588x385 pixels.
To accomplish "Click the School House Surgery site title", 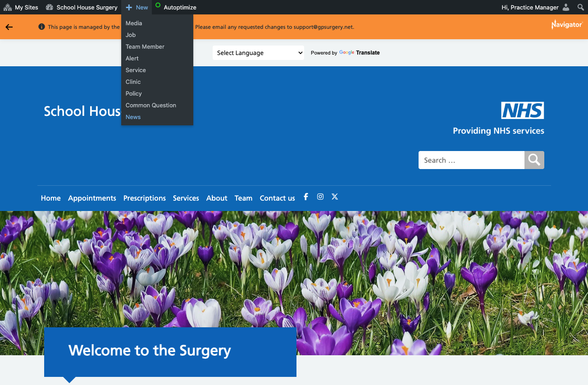I will click(x=82, y=111).
